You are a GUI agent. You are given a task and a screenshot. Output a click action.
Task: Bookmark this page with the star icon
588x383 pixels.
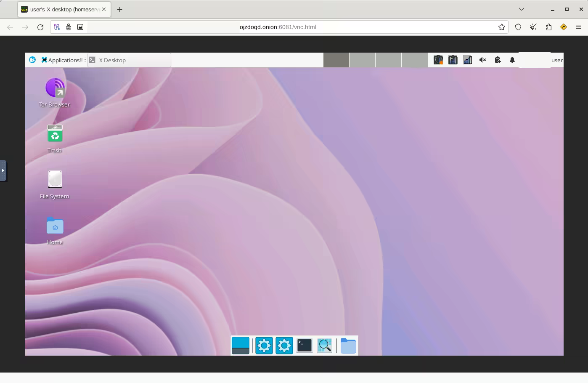[x=501, y=27]
